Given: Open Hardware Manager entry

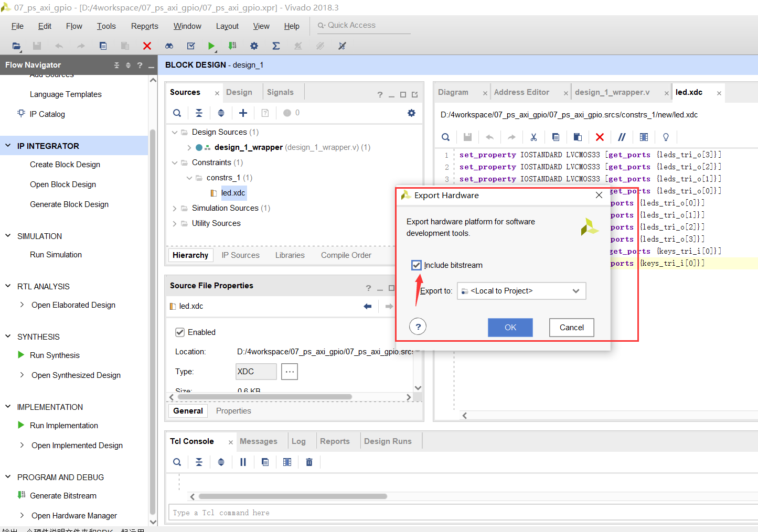Looking at the screenshot, I should [x=74, y=515].
